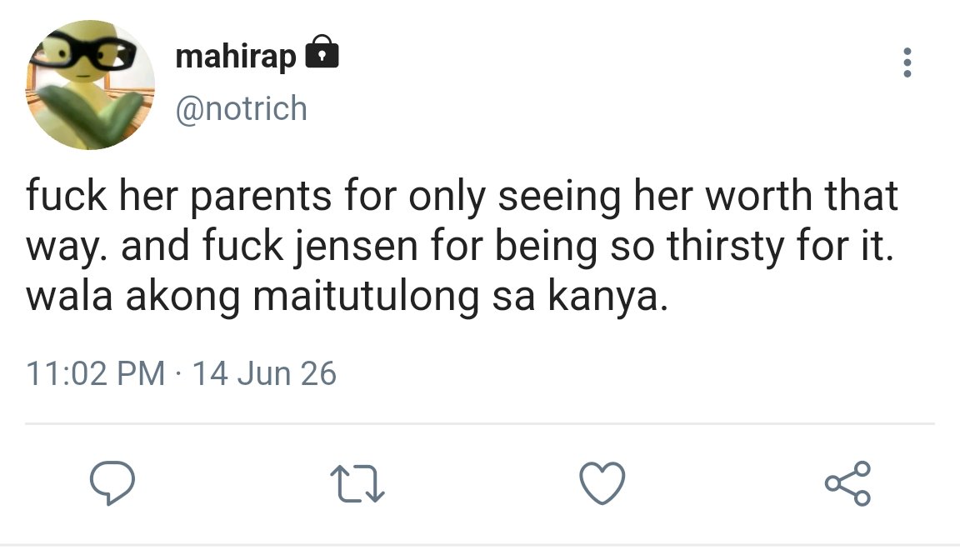Click the Tagalog sentence 'wala akong maitutulong'
Viewport: 960px width, 560px height.
[x=252, y=297]
